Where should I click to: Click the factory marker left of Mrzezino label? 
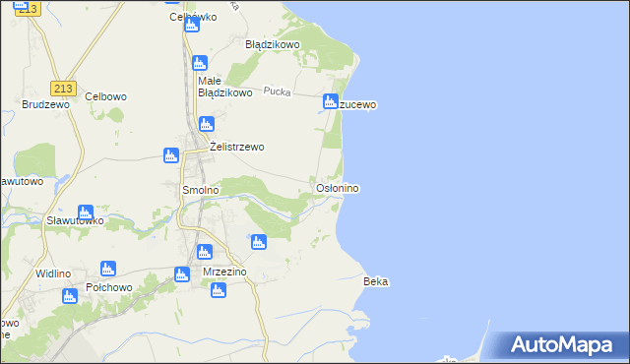pyautogui.click(x=182, y=274)
